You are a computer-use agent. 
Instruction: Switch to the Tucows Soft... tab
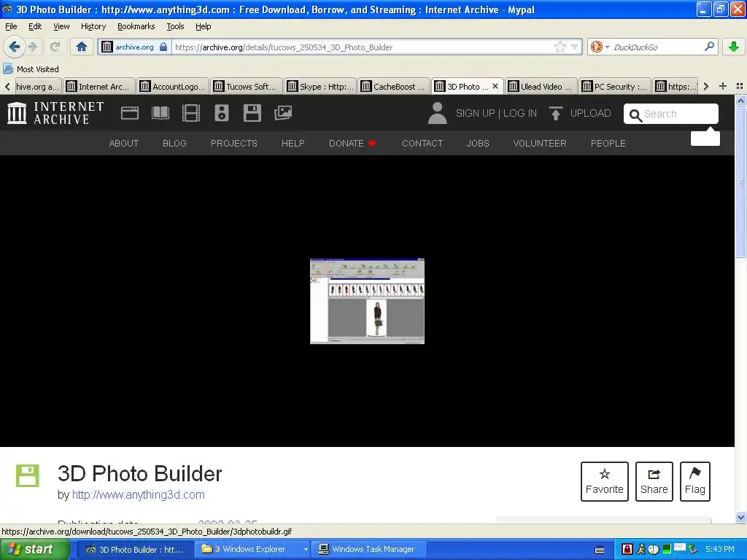[x=246, y=86]
